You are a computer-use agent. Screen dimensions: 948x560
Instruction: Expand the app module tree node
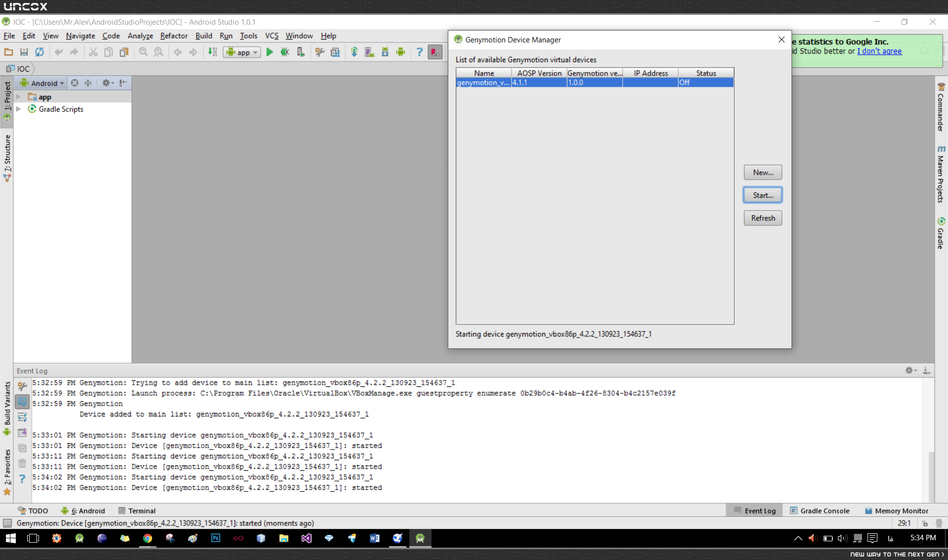coord(19,97)
